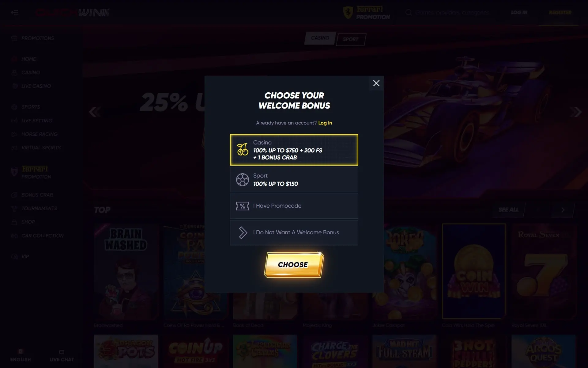Screen dimensions: 588x368
Task: Click the soccer ball Sport icon
Action: 242,180
